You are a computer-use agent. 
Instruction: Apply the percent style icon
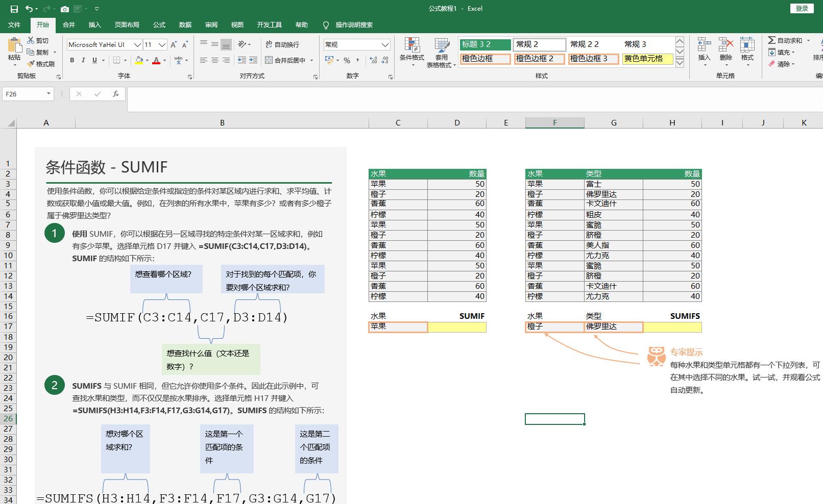[346, 60]
